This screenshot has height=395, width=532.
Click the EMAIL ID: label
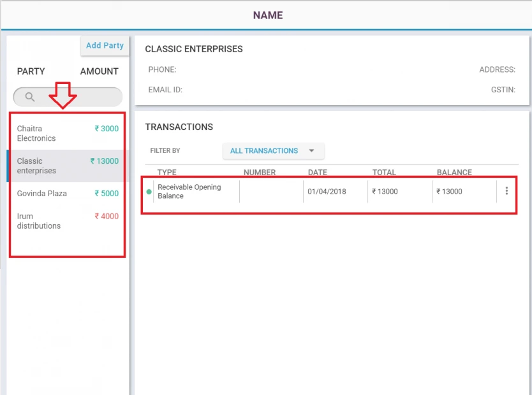(165, 90)
